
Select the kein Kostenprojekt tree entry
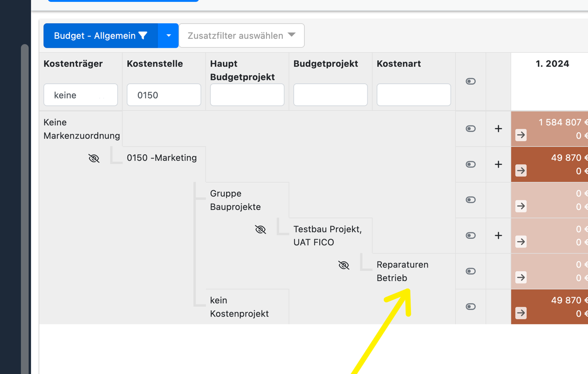tap(239, 306)
